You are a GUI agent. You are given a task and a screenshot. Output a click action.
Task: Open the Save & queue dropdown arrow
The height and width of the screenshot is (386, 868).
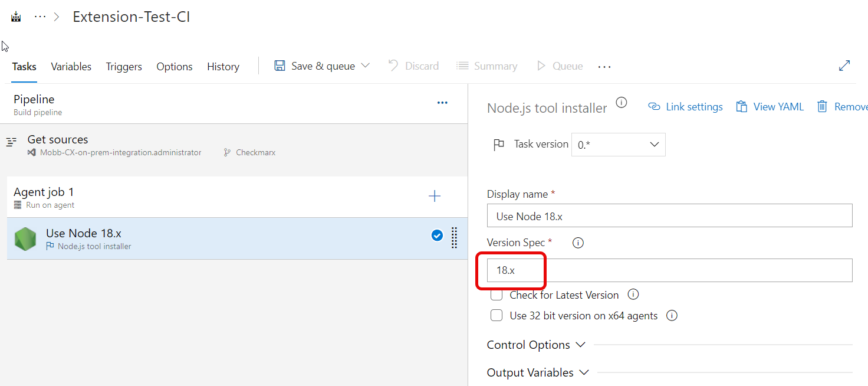click(x=366, y=66)
